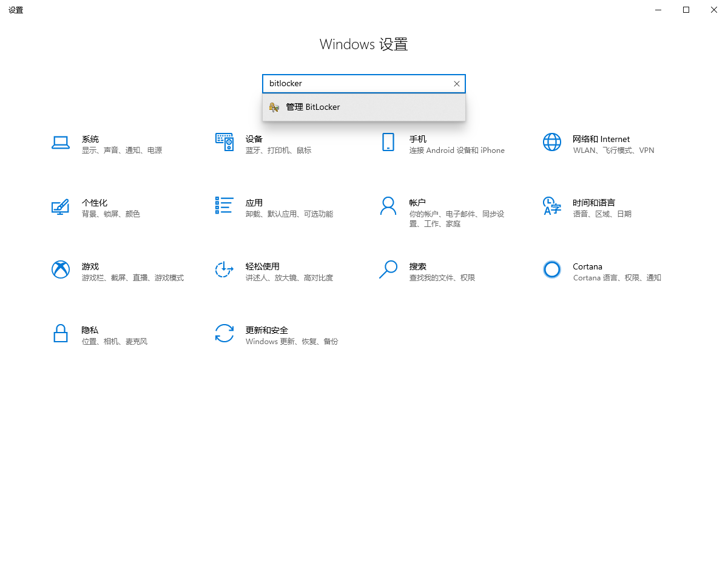Click the 应用 list icon

pyautogui.click(x=224, y=206)
